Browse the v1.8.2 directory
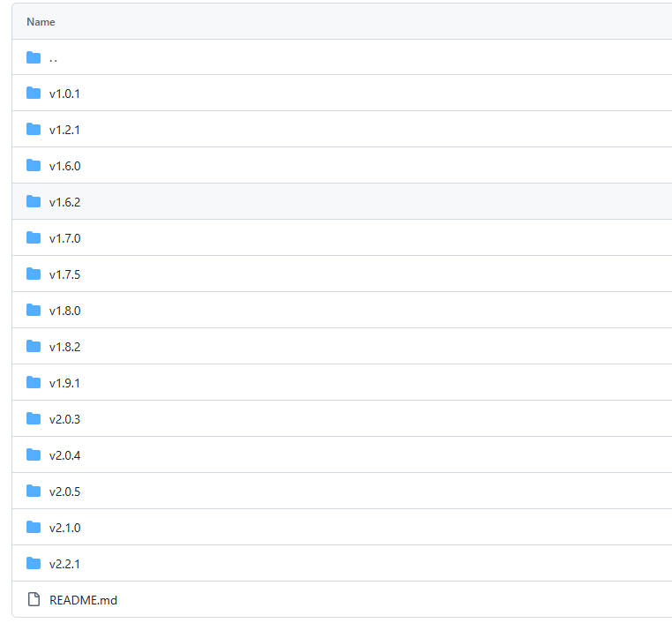672x623 pixels. pyautogui.click(x=64, y=347)
